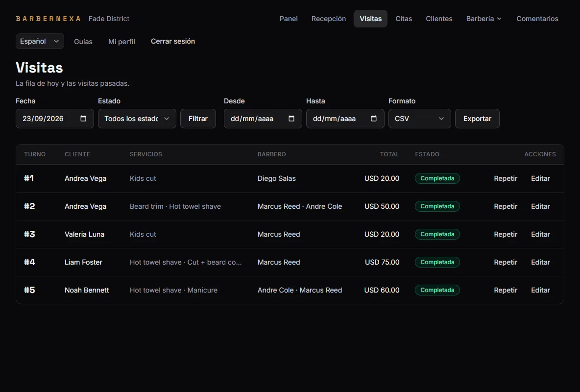
Task: Go to the Panel tab
Action: point(289,19)
